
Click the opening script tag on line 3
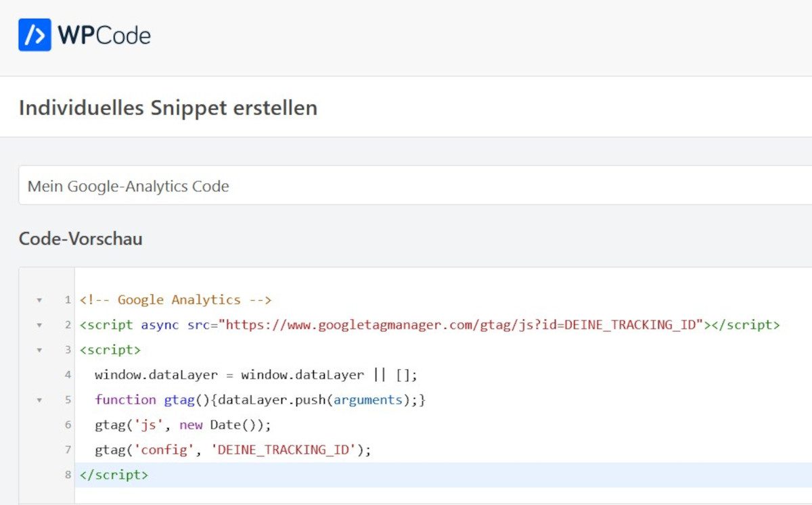tap(110, 350)
